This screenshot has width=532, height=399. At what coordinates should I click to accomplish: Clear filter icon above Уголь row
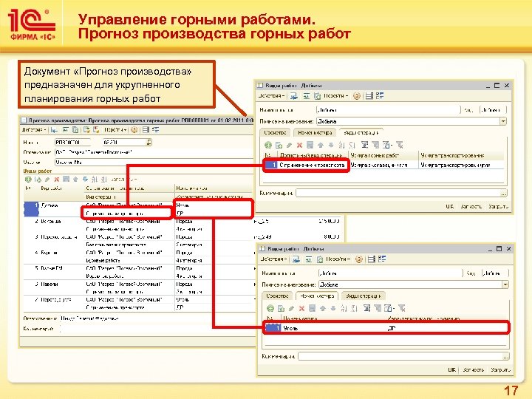pyautogui.click(x=402, y=308)
